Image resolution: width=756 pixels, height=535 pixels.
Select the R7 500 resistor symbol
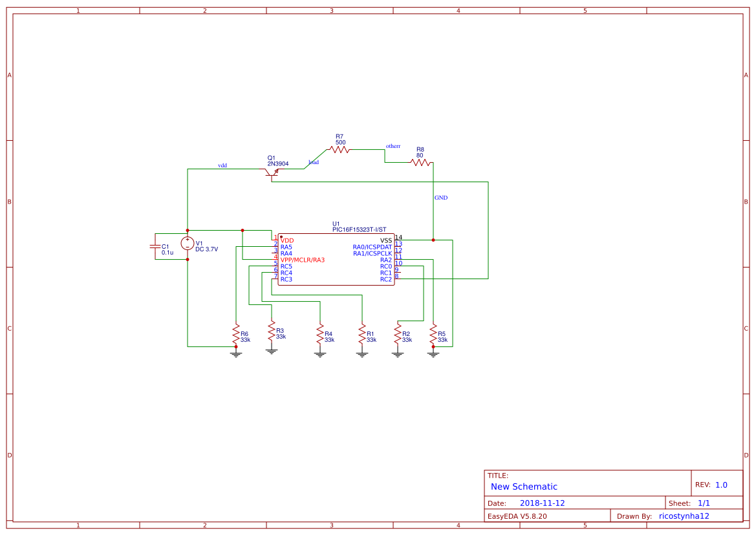tap(339, 149)
